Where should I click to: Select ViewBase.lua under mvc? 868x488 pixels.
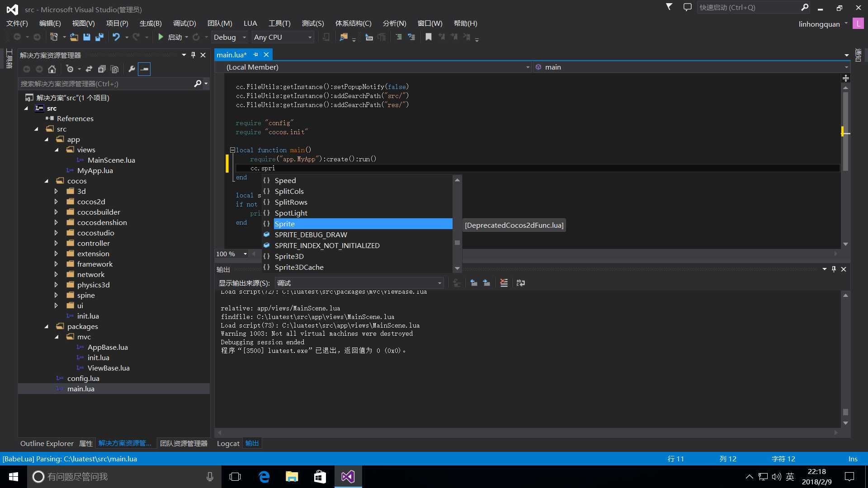(108, 368)
